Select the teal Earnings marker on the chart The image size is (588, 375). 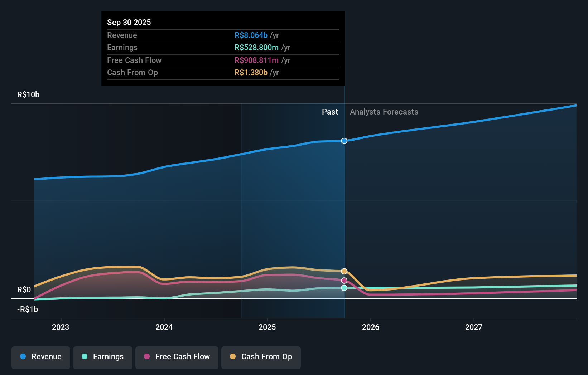(x=344, y=288)
